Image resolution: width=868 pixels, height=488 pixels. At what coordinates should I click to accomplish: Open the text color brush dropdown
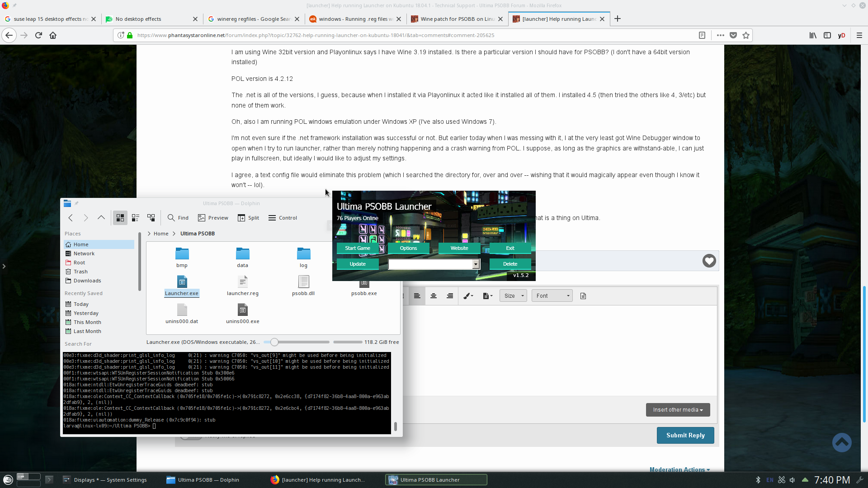(468, 296)
